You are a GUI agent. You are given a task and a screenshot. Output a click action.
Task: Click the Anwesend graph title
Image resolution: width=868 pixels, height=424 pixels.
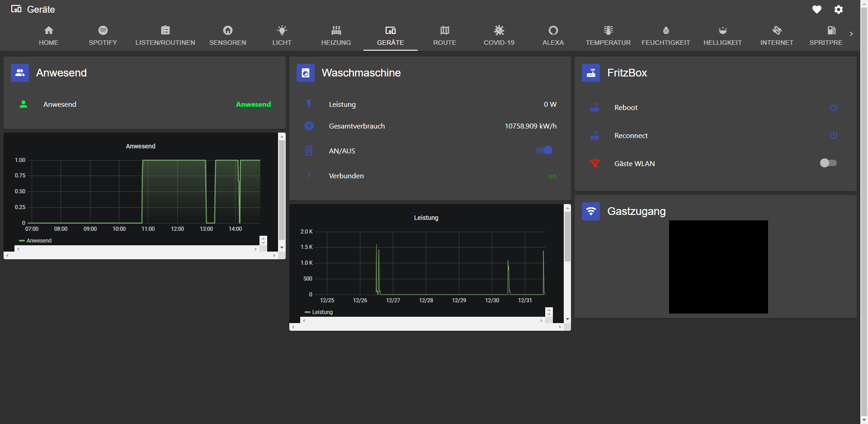141,146
